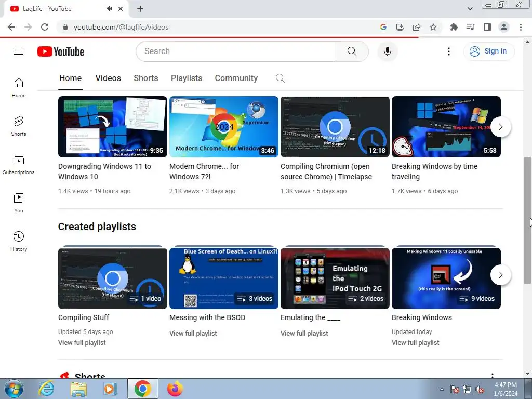Open media controls icon in Chrome toolbar
Viewport: 532px width, 399px height.
point(471,27)
